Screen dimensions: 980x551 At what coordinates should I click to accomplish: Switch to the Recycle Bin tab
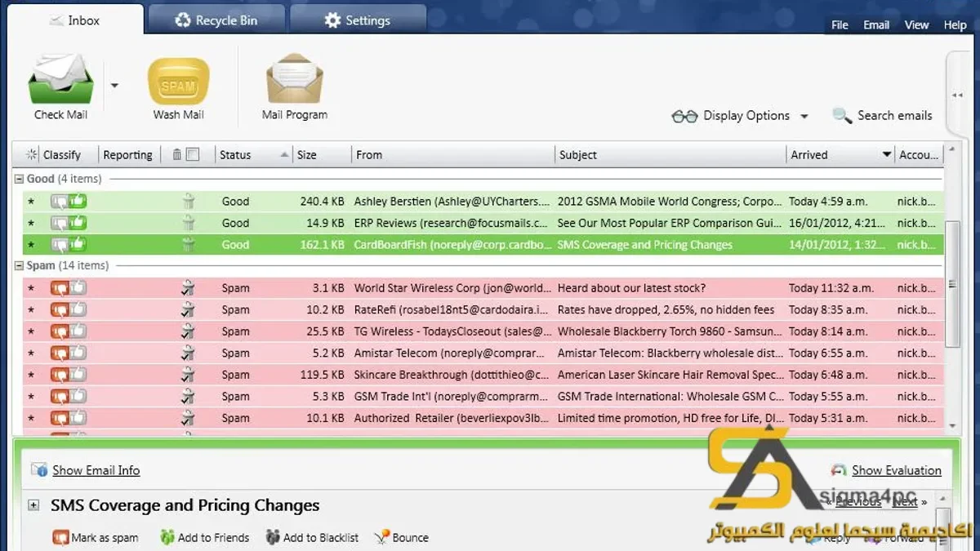click(x=216, y=20)
